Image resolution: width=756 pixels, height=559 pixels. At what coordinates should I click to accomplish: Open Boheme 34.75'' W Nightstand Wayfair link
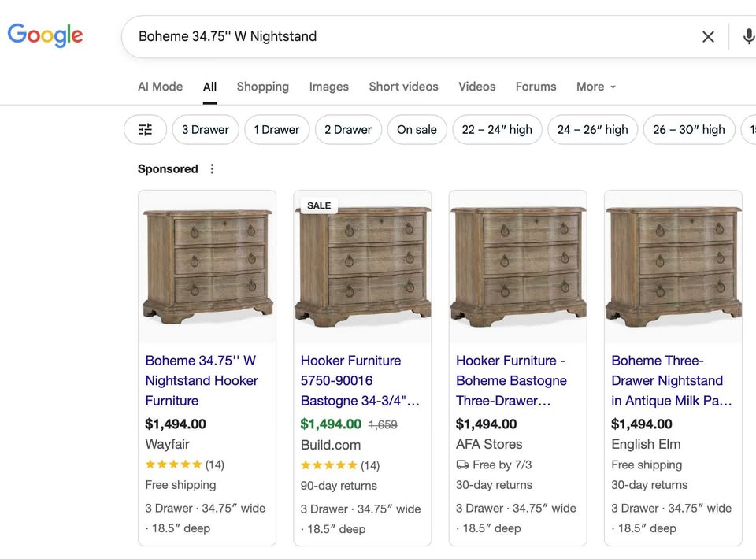click(x=202, y=381)
